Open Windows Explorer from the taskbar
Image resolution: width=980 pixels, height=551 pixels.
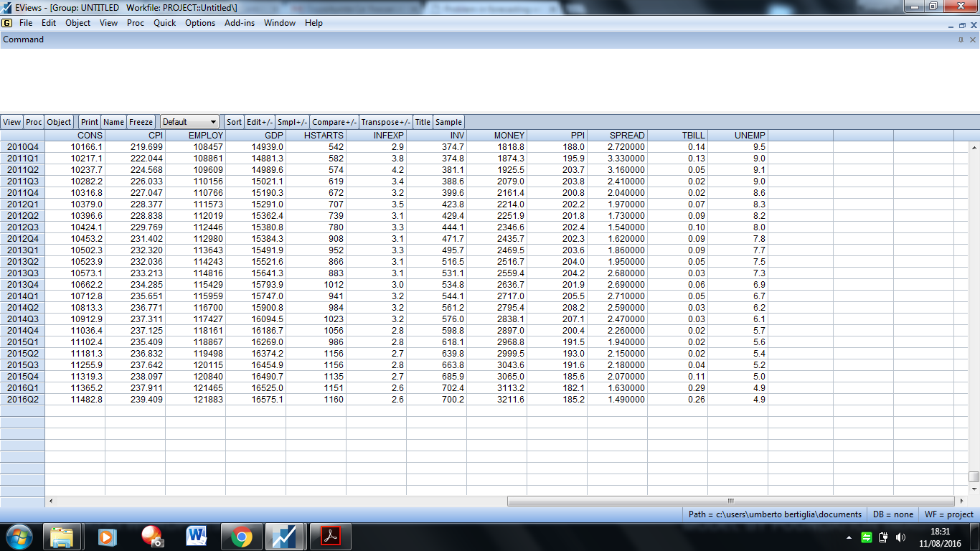pyautogui.click(x=62, y=536)
